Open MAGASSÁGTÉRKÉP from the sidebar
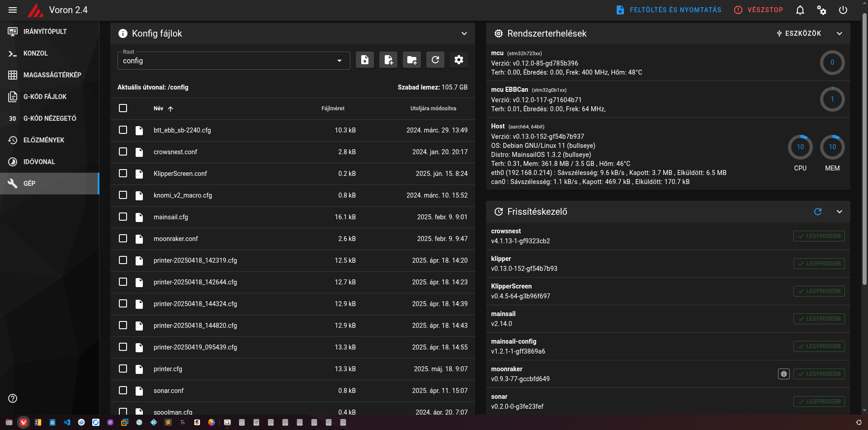The width and height of the screenshot is (868, 430). point(52,75)
